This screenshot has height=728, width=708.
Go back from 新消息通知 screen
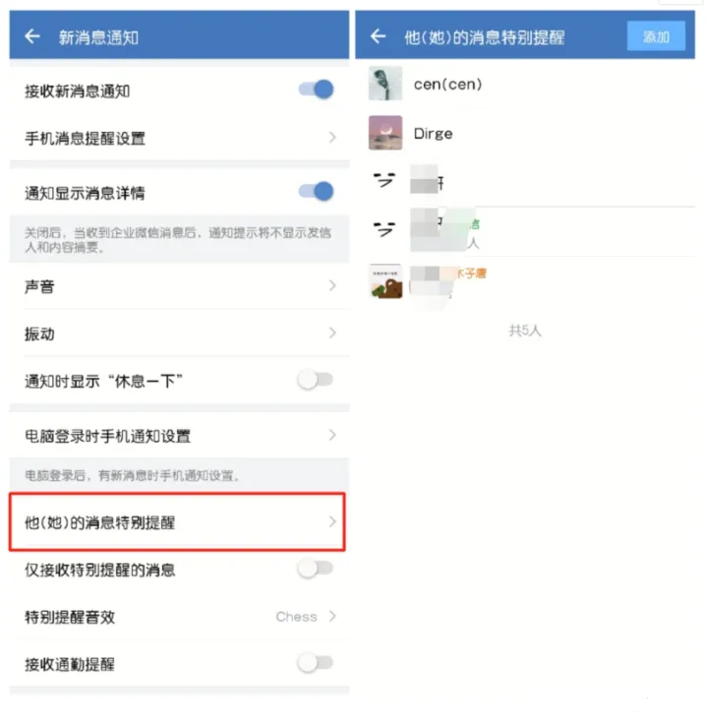pos(32,36)
